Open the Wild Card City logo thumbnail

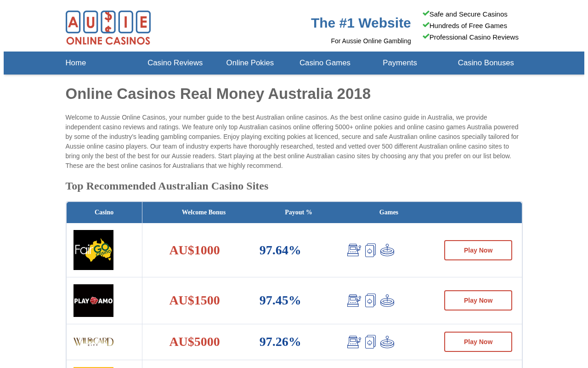[93, 342]
